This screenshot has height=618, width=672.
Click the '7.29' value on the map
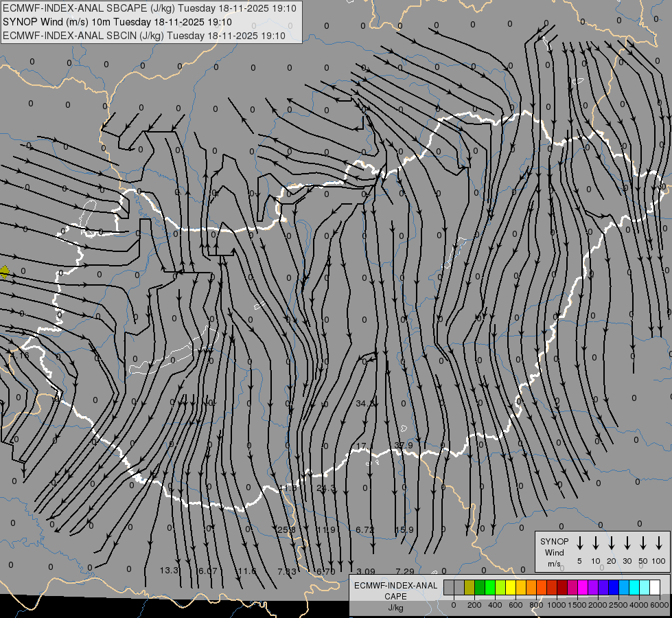coord(405,572)
